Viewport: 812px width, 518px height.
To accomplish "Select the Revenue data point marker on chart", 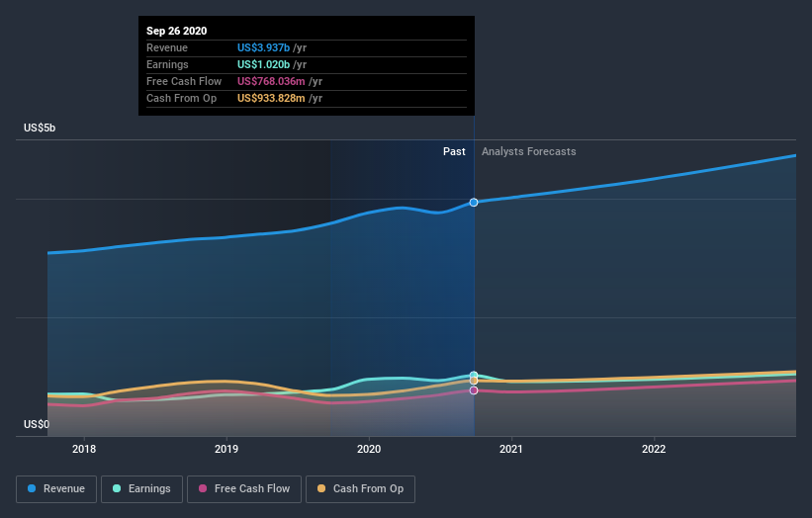I will tap(474, 203).
